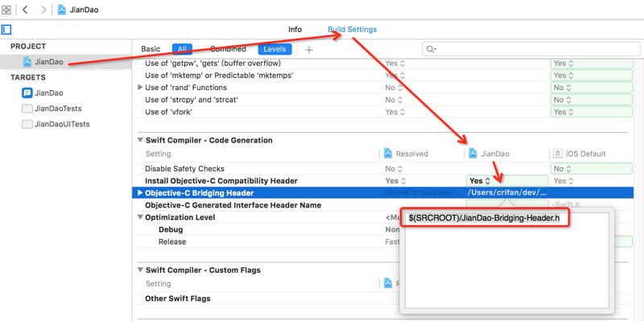
Task: Open resolved dropdown for 'rand' Functions
Action: (x=394, y=88)
